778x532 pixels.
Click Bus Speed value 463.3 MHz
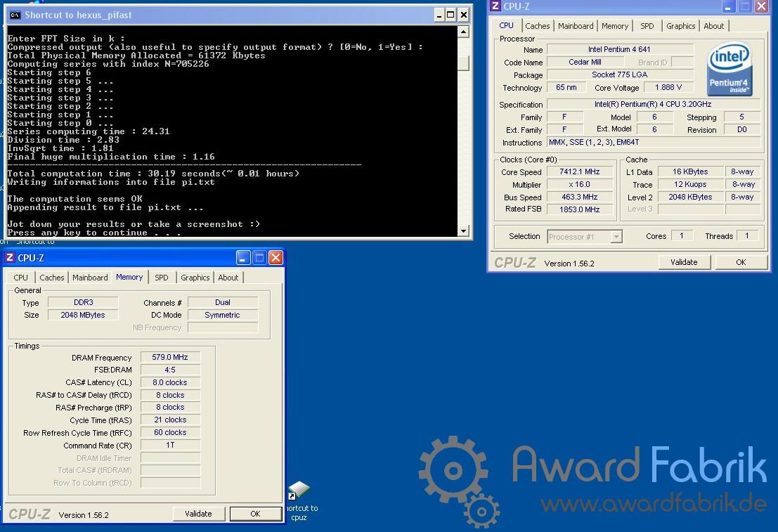click(580, 197)
